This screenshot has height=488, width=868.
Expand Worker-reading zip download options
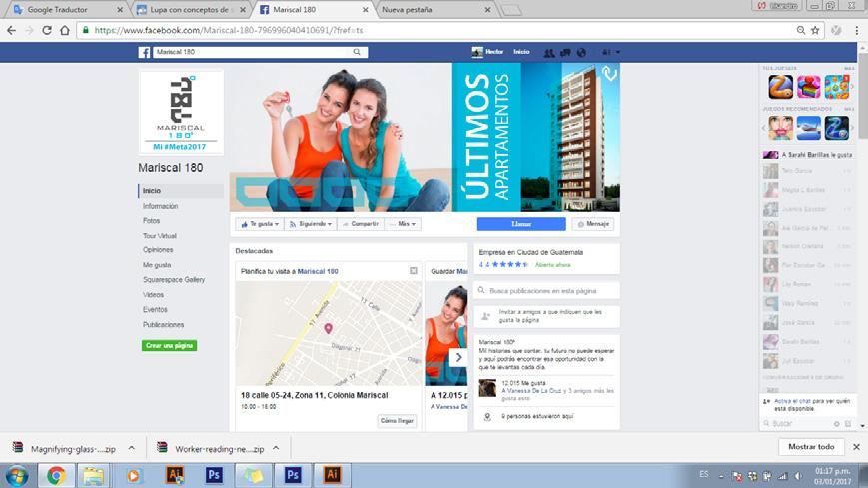click(276, 448)
